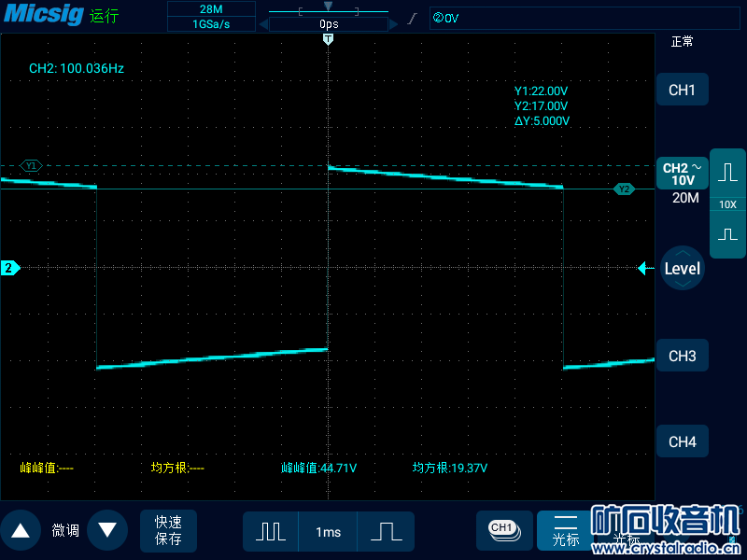Image resolution: width=747 pixels, height=560 pixels.
Task: Tap the rising edge trigger icon
Action: click(x=413, y=19)
